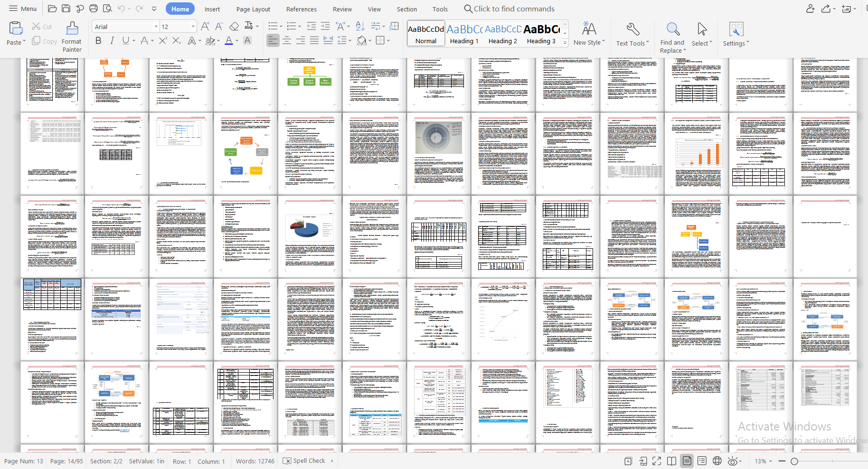Open the Arial font name dropdown

156,27
